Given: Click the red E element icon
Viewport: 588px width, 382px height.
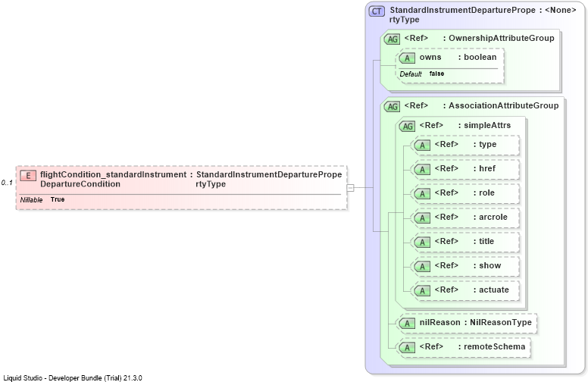Looking at the screenshot, I should tap(28, 175).
